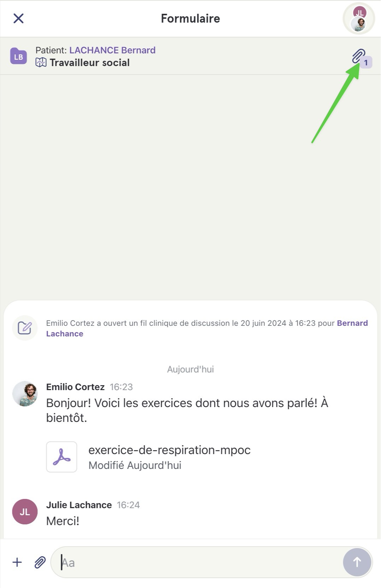Open the plus menu in message bar
This screenshot has width=381, height=588.
tap(17, 562)
